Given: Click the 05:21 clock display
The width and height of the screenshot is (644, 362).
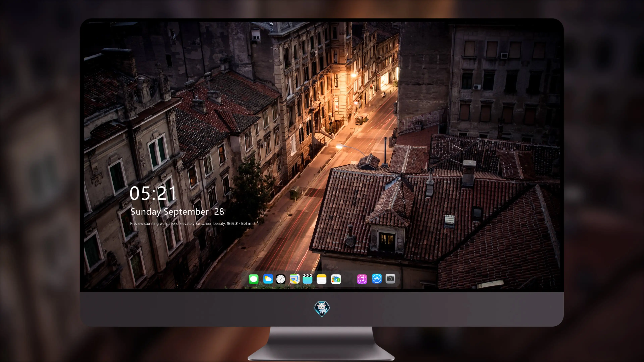Looking at the screenshot, I should [153, 193].
